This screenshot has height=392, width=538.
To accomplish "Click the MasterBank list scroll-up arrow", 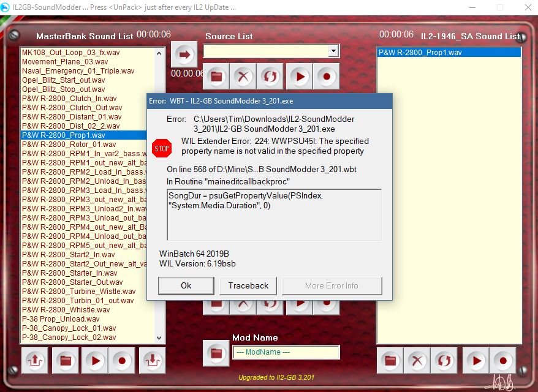I will (159, 53).
